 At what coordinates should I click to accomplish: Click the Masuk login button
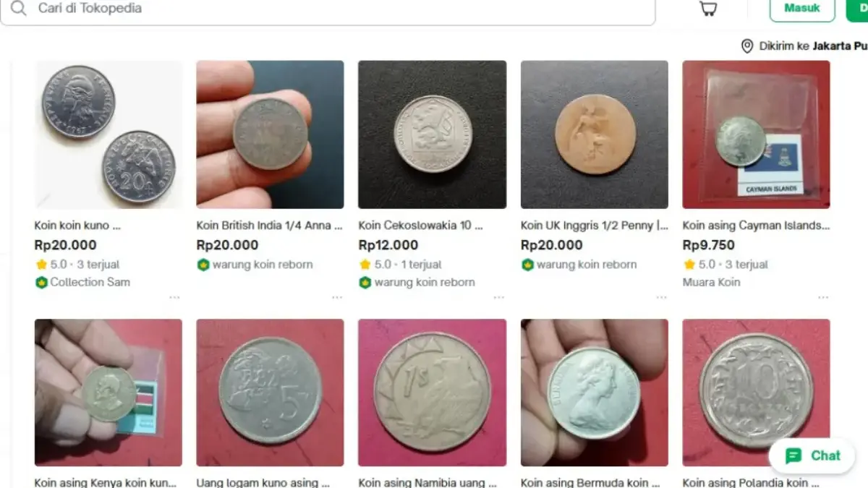click(x=801, y=9)
